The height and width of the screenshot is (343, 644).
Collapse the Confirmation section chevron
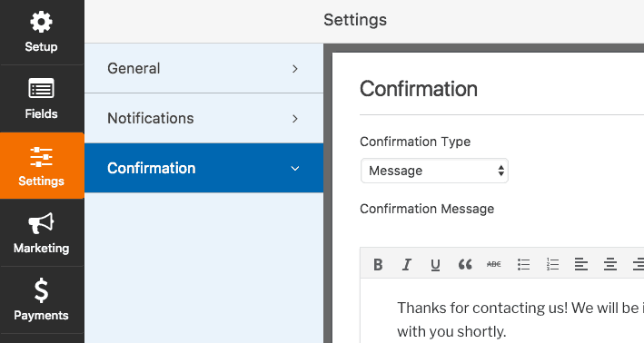coord(295,168)
